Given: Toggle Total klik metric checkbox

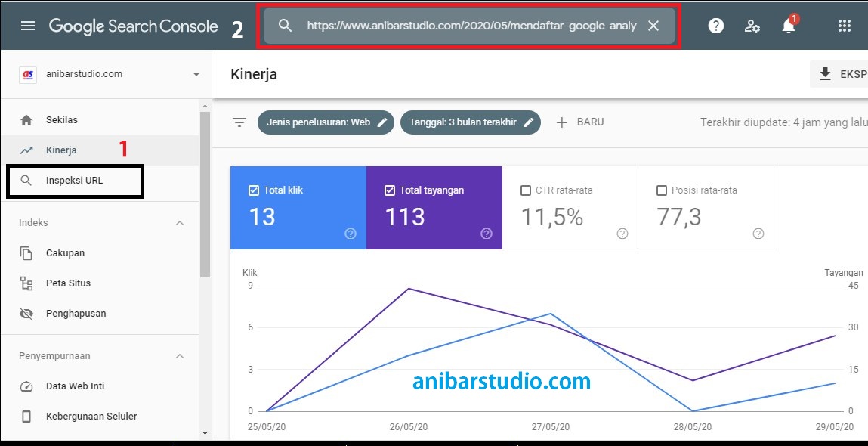Looking at the screenshot, I should (x=254, y=190).
